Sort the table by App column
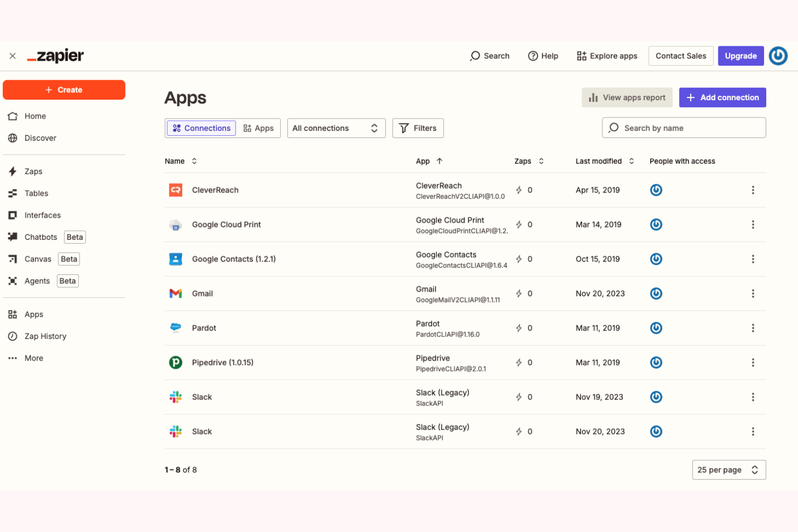The height and width of the screenshot is (532, 798). point(429,161)
